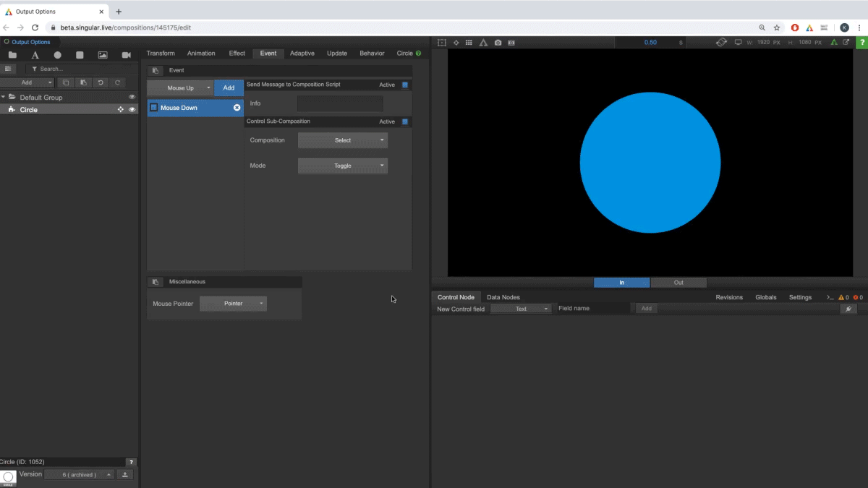Viewport: 868px width, 488px height.
Task: Hide the Default Group with eye icon
Action: point(132,97)
